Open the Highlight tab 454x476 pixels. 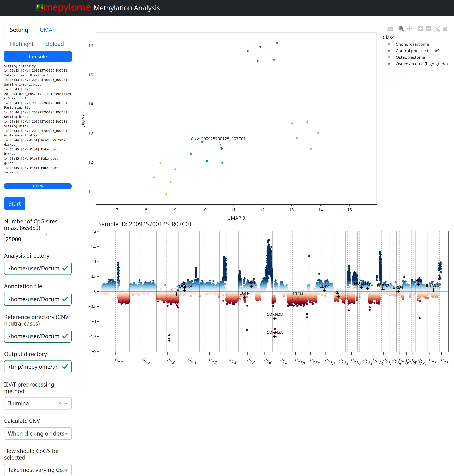pos(22,44)
